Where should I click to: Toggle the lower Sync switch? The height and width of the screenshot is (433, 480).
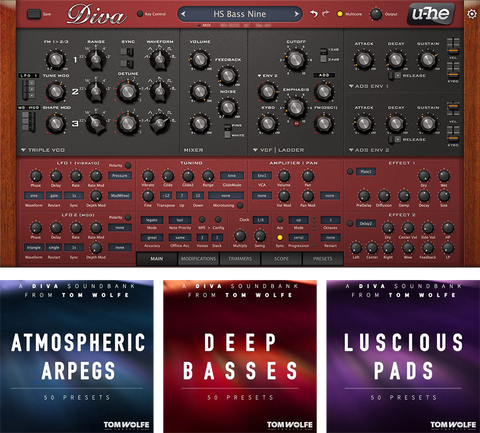pos(127,64)
